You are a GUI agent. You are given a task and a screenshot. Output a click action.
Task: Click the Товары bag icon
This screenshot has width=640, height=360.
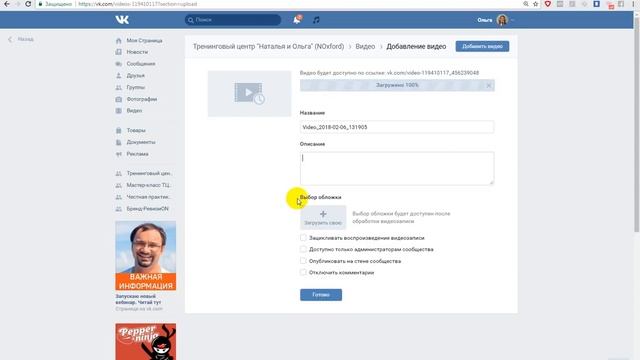[119, 130]
